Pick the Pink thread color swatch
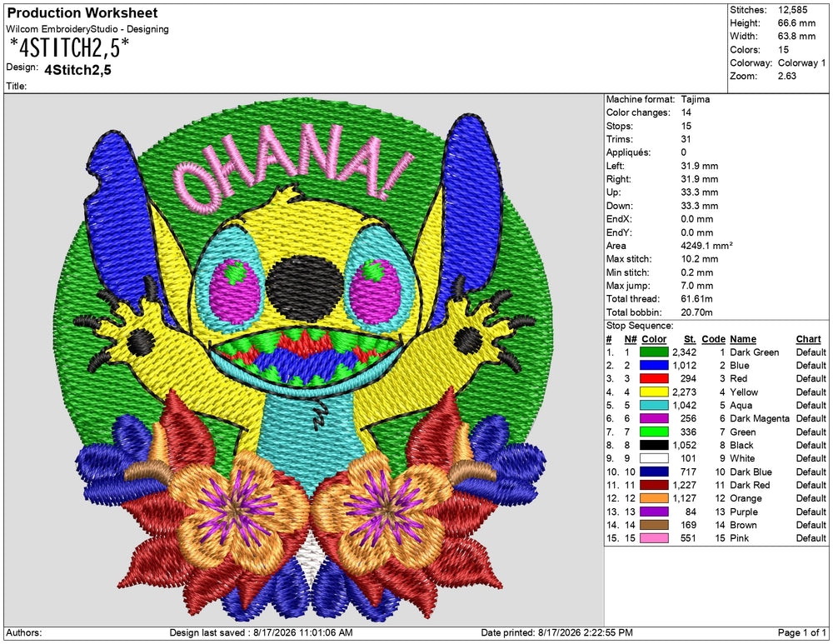Screen dimensions: 833x644 click(654, 538)
